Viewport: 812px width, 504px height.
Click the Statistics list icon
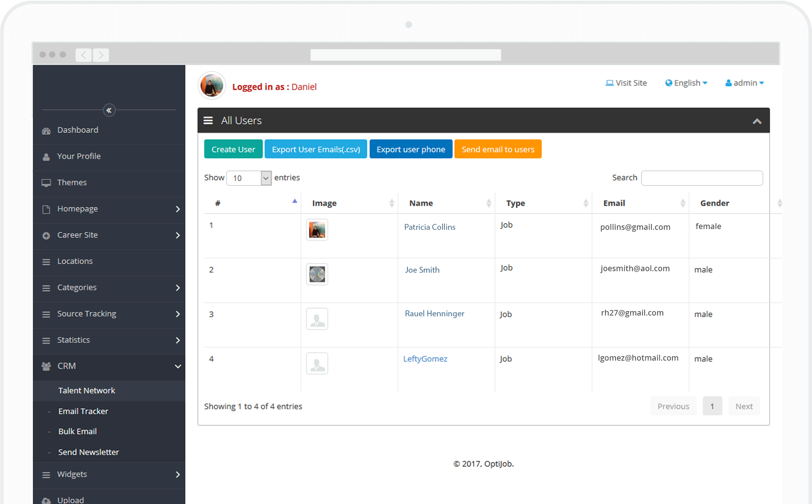[x=46, y=341]
